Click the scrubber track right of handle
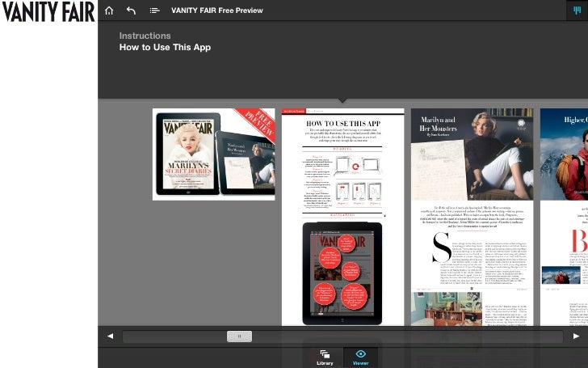 pyautogui.click(x=407, y=336)
